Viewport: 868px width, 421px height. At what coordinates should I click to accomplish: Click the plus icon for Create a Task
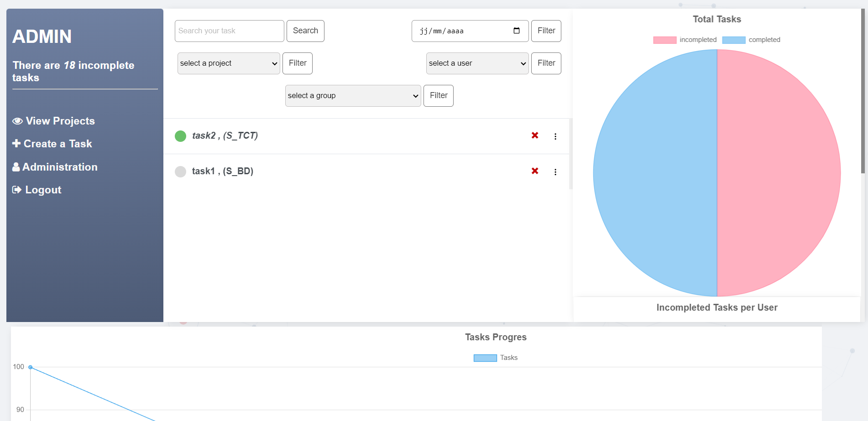(16, 144)
